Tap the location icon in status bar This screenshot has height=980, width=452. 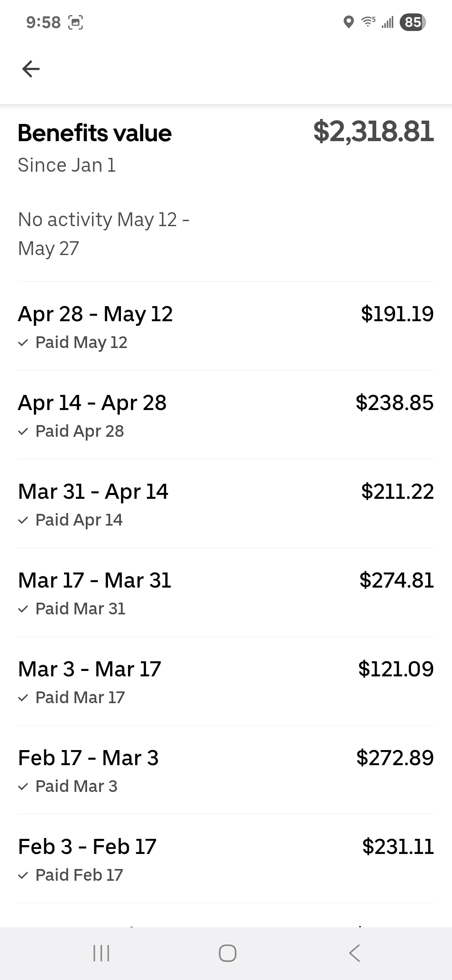pos(348,22)
